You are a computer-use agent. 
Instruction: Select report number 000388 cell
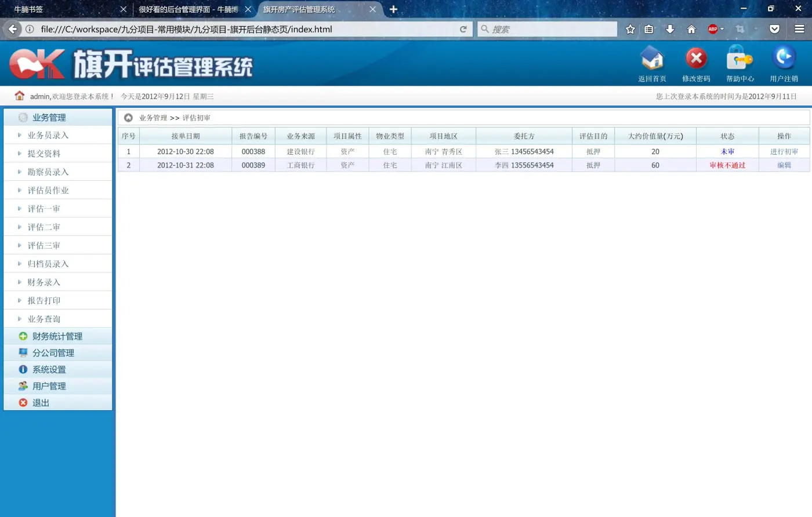point(253,152)
